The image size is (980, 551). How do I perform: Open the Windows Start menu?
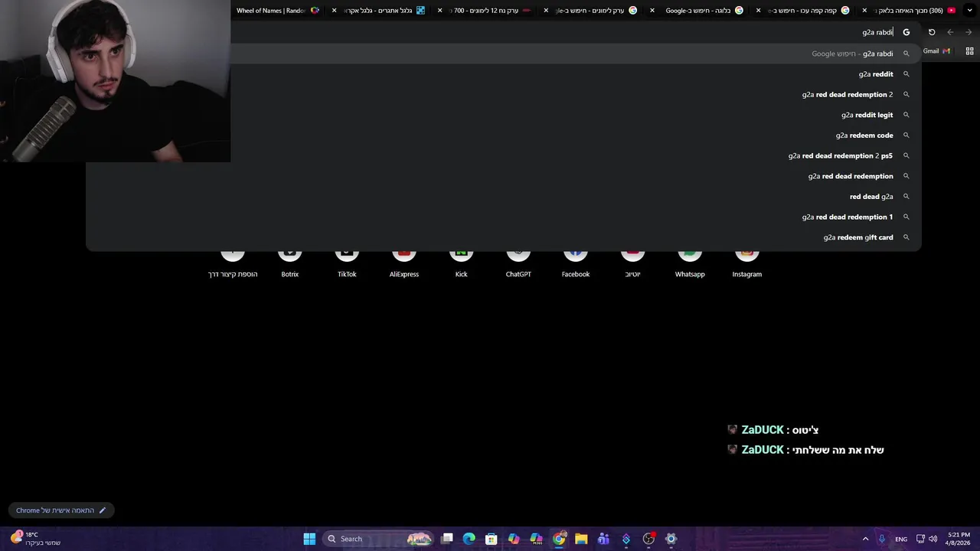pos(309,539)
